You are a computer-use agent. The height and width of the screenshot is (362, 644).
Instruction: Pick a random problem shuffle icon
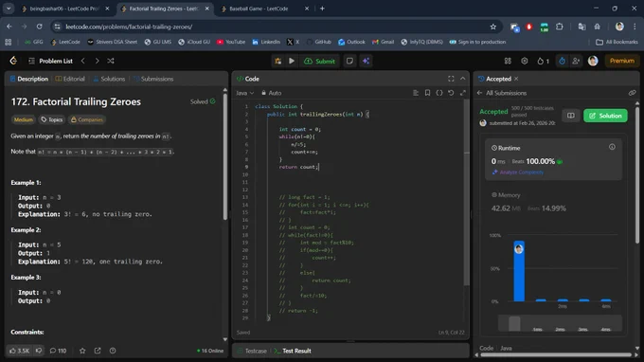coord(111,61)
